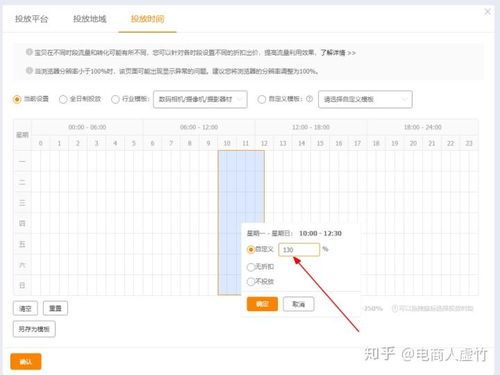Click the hour 20 column header

click(413, 143)
